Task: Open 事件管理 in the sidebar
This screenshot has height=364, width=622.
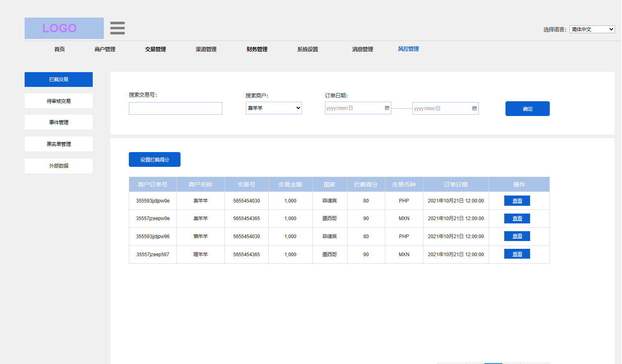Action: coord(59,122)
